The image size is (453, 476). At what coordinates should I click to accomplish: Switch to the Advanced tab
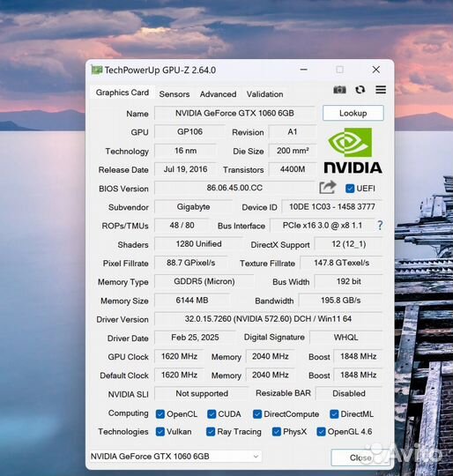tap(218, 94)
